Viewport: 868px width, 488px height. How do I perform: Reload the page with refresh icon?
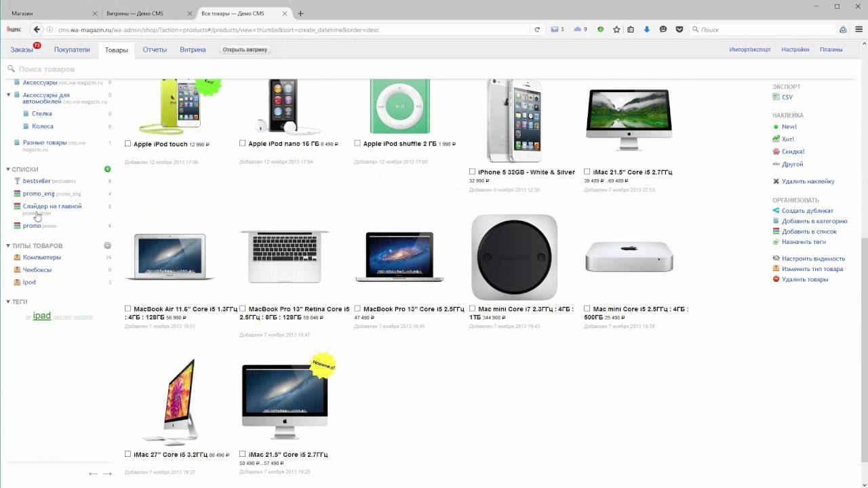tap(537, 29)
